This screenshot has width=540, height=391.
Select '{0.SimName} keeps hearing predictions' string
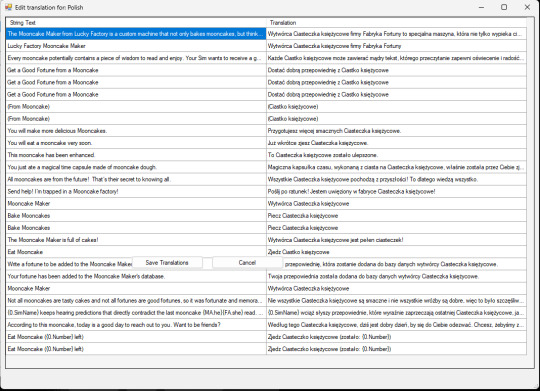[136, 312]
